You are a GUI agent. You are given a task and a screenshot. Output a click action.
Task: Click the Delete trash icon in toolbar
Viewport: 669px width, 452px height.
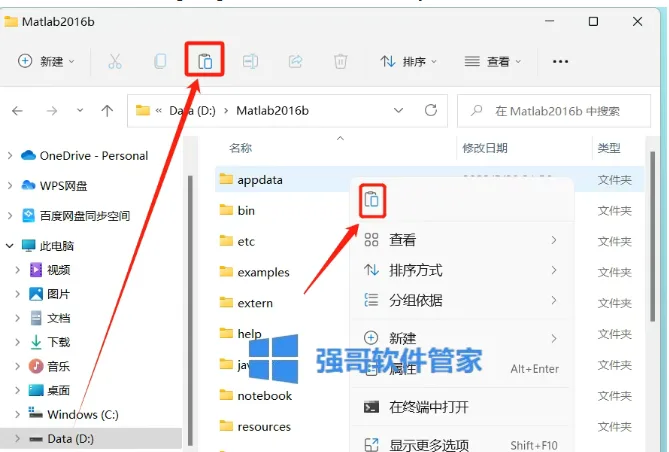[x=340, y=61]
